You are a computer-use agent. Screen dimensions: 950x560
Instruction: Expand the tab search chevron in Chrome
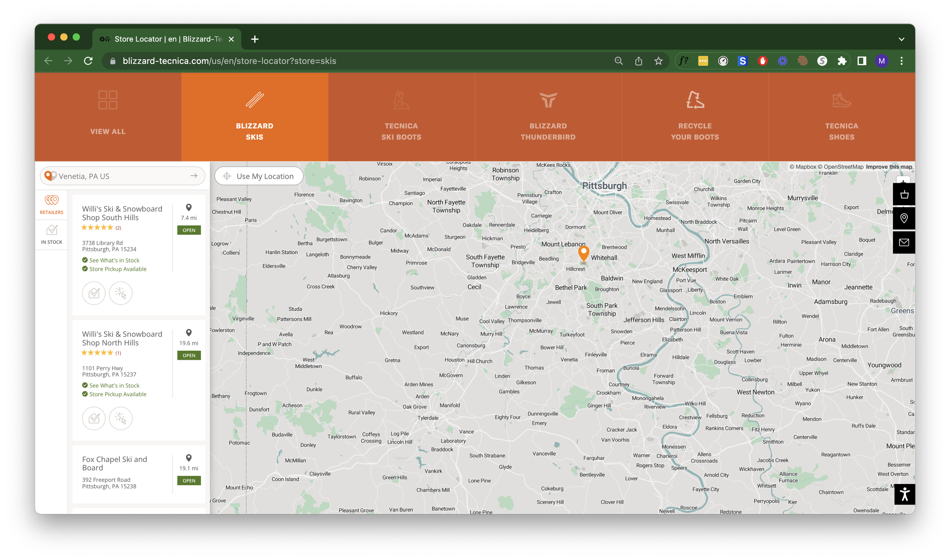[x=901, y=39]
